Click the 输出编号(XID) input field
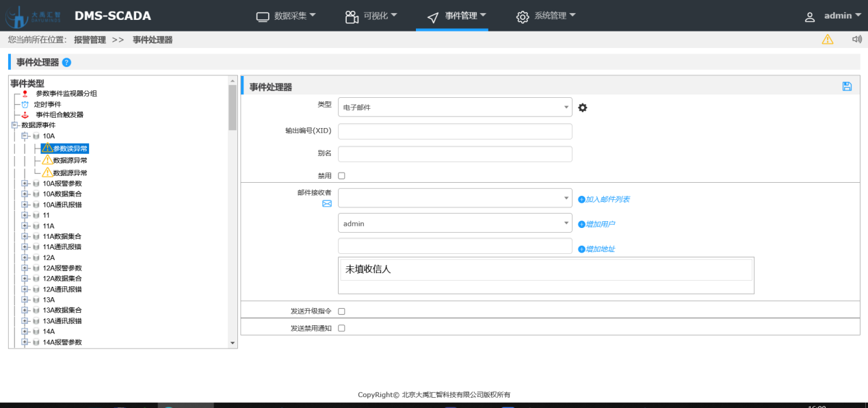868x408 pixels. (455, 131)
